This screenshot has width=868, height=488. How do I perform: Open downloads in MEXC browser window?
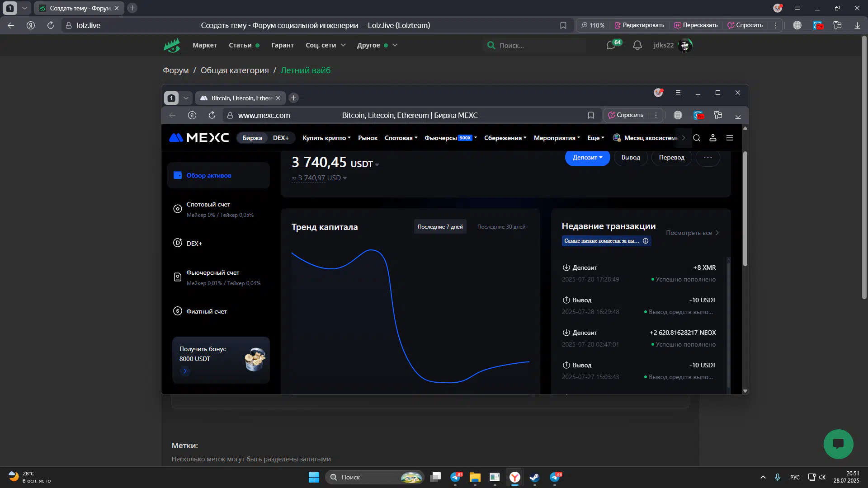[738, 115]
